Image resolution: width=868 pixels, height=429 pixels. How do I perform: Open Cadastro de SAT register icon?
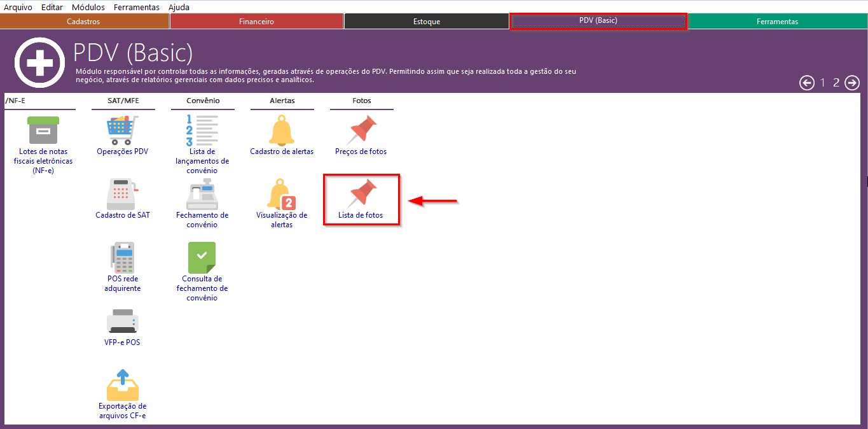123,194
